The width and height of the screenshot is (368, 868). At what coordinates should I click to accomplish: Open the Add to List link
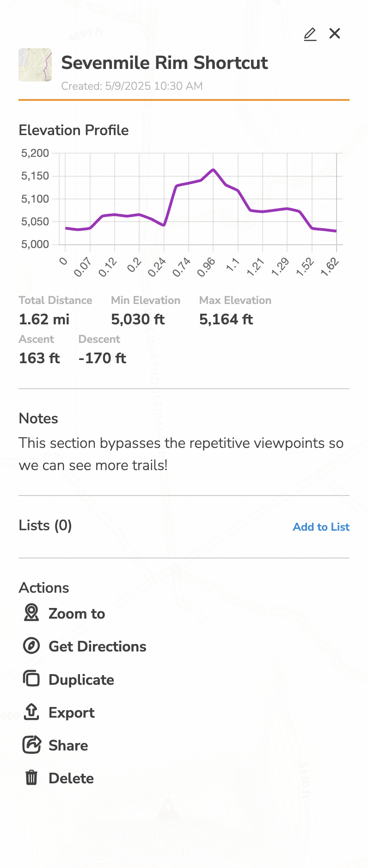(x=321, y=527)
